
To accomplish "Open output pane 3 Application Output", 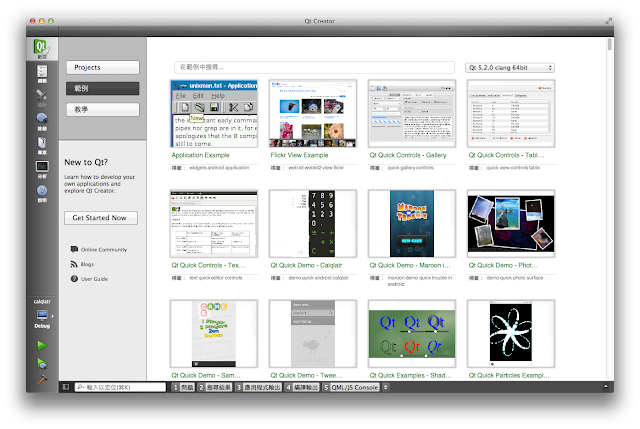I will (x=258, y=387).
